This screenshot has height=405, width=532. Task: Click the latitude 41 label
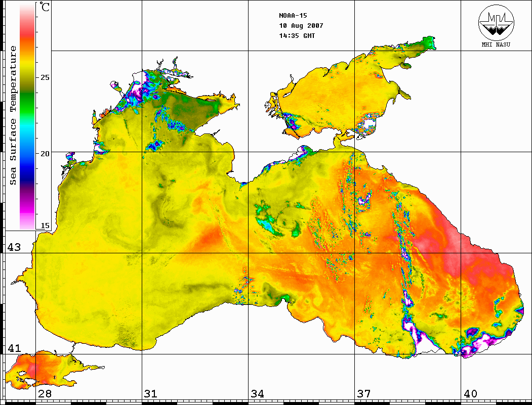coord(13,348)
